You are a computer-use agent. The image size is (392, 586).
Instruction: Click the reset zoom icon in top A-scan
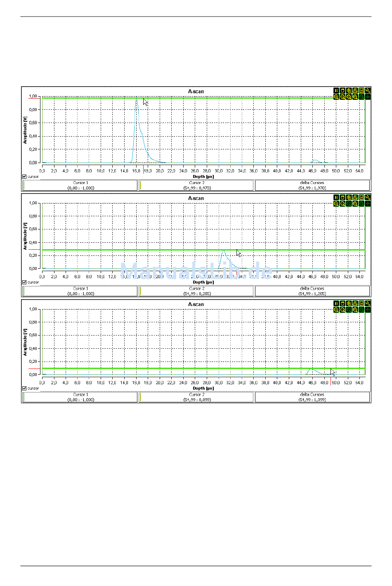click(x=349, y=97)
